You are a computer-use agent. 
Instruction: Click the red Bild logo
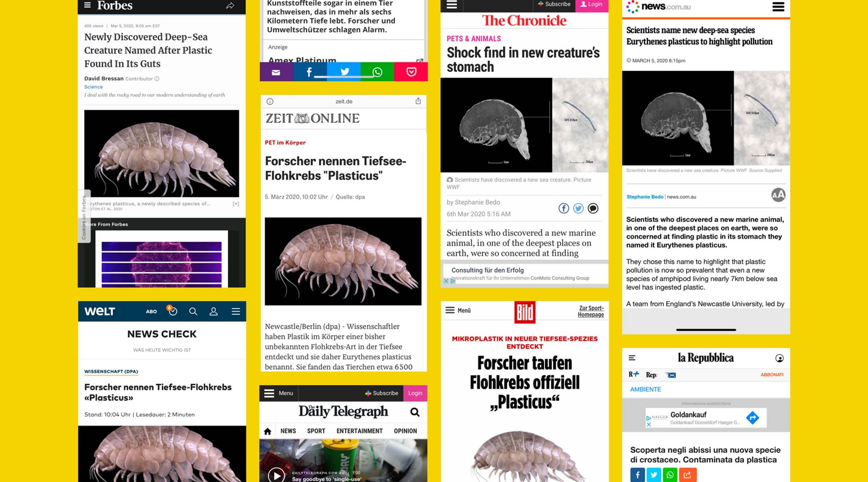[x=525, y=312]
